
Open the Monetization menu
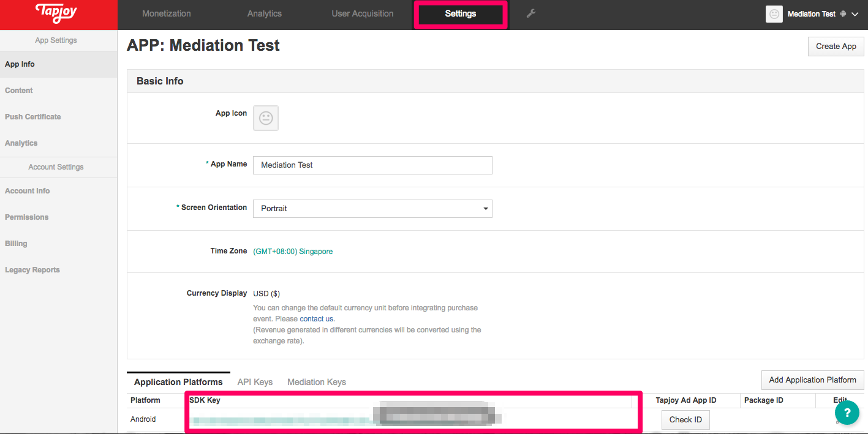tap(166, 13)
